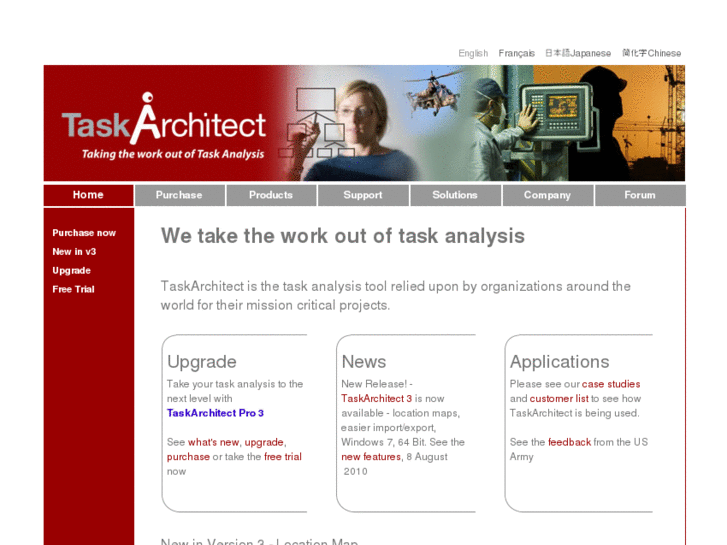Open the 'free trial' link in card
The width and height of the screenshot is (727, 545).
click(x=283, y=456)
